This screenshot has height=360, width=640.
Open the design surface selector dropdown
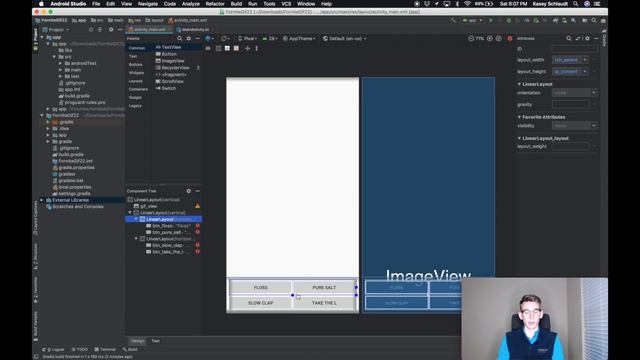(210, 38)
